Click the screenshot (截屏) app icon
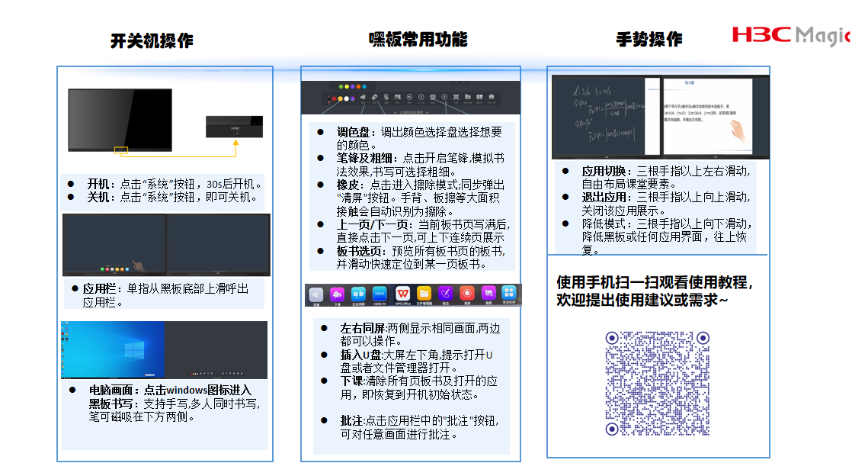The width and height of the screenshot is (868, 476). [x=488, y=293]
